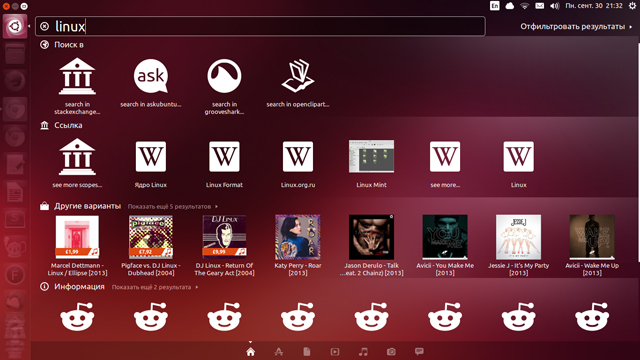Open the Linux.org.ru Wikipedia result
The image size is (640, 360).
coord(298,157)
